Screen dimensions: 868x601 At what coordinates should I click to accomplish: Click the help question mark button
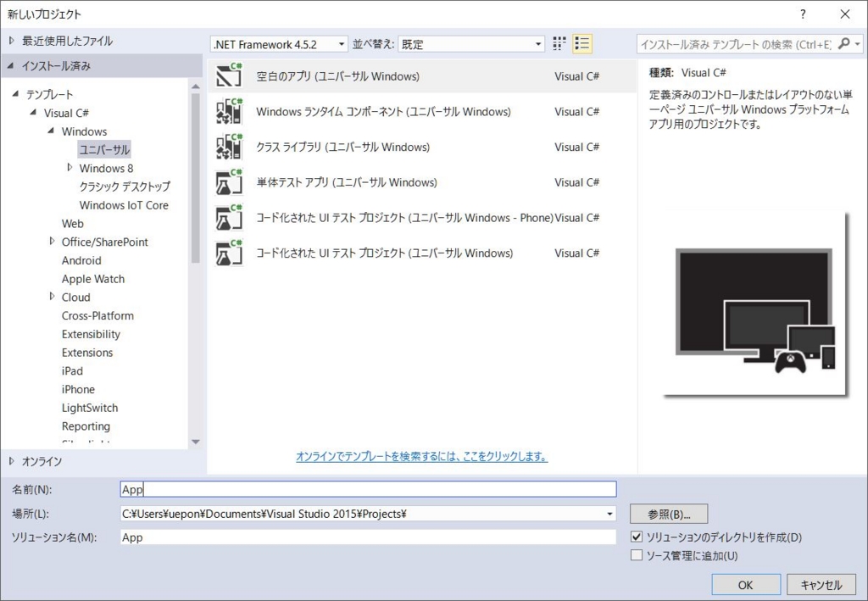803,14
